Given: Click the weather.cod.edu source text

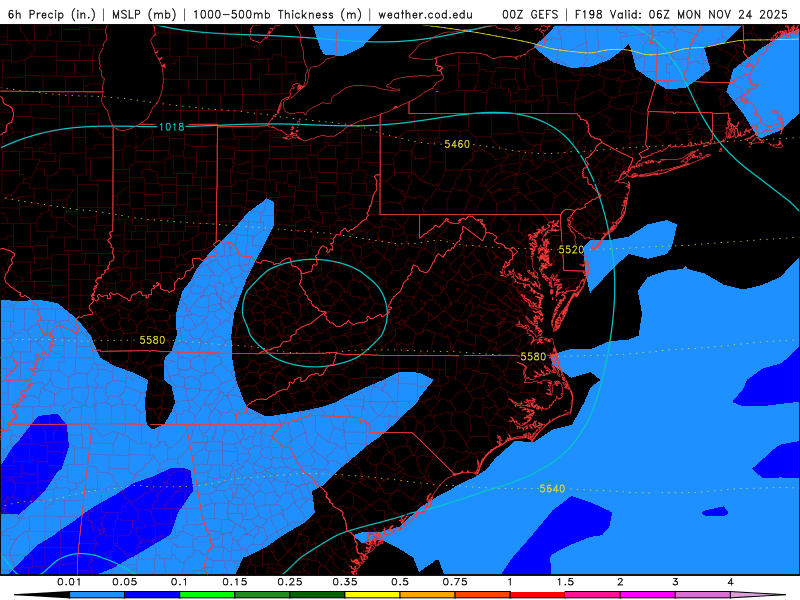Looking at the screenshot, I should [425, 14].
